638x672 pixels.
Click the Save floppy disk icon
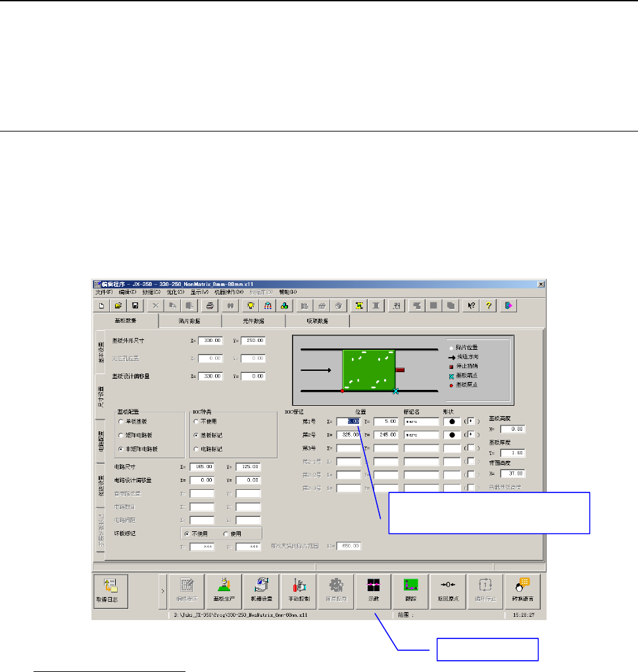135,306
